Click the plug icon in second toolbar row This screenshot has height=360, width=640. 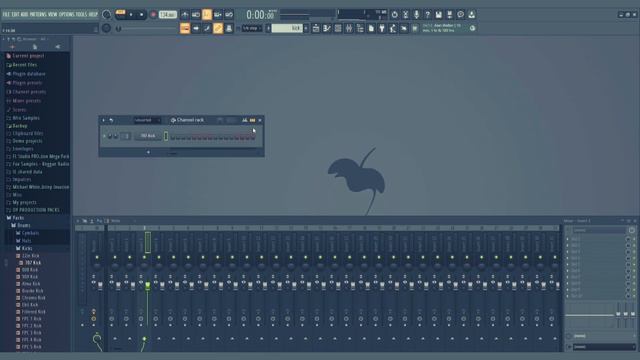[382, 28]
